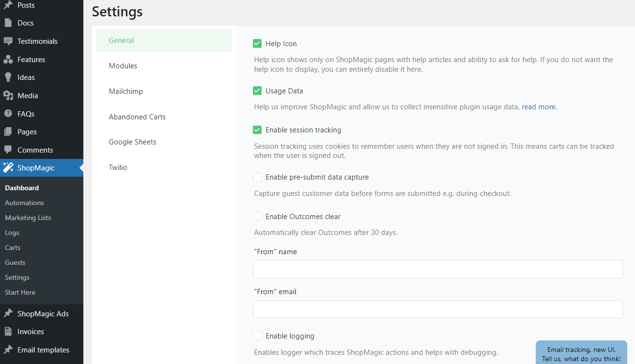Open the Settings submenu item

[17, 277]
